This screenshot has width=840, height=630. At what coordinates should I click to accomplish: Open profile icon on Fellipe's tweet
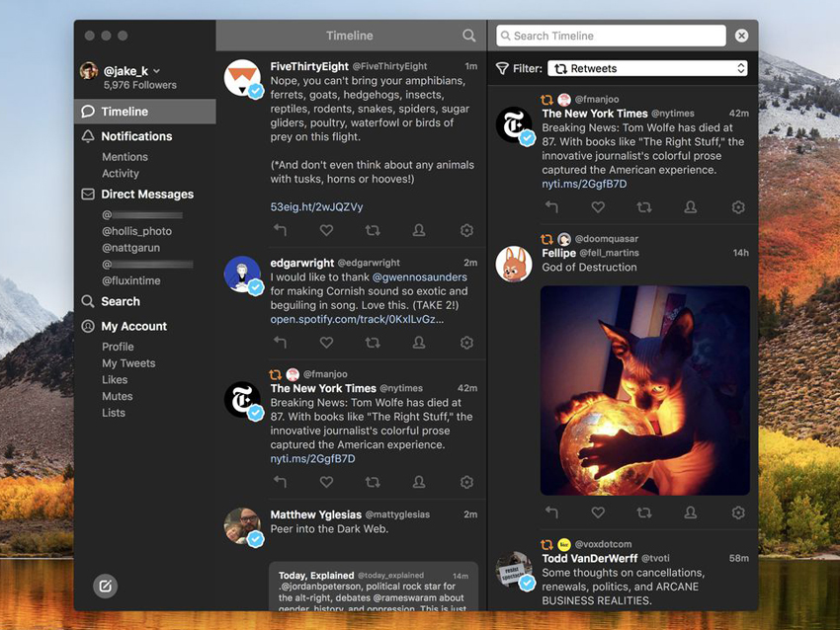(691, 512)
